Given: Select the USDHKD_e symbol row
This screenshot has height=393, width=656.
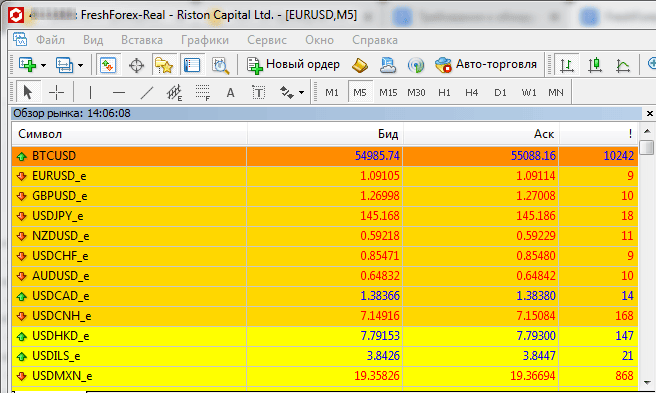Looking at the screenshot, I should (325, 336).
